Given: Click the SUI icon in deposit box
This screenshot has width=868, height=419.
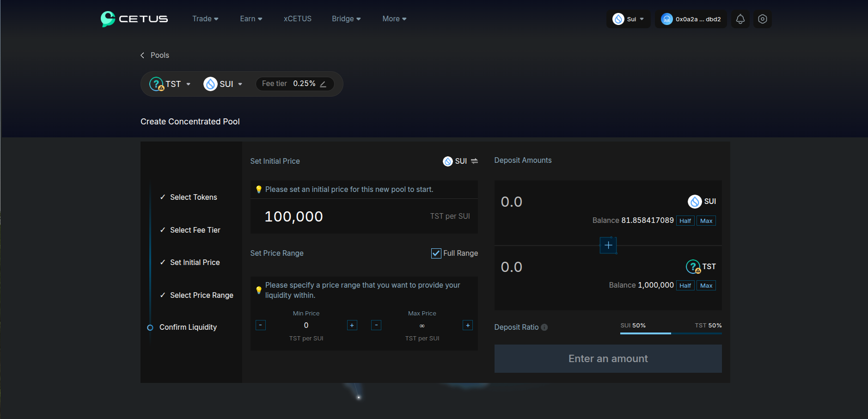Looking at the screenshot, I should (695, 202).
